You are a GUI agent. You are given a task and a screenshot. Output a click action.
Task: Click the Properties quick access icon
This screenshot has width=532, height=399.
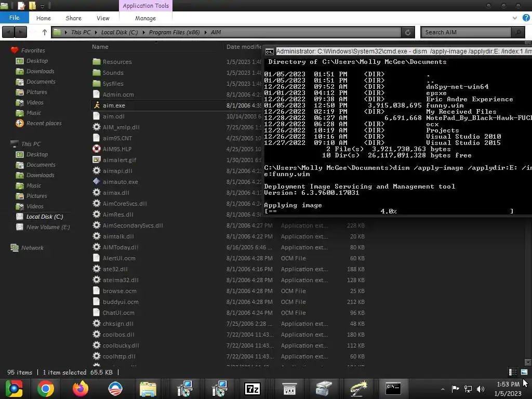point(21,5)
